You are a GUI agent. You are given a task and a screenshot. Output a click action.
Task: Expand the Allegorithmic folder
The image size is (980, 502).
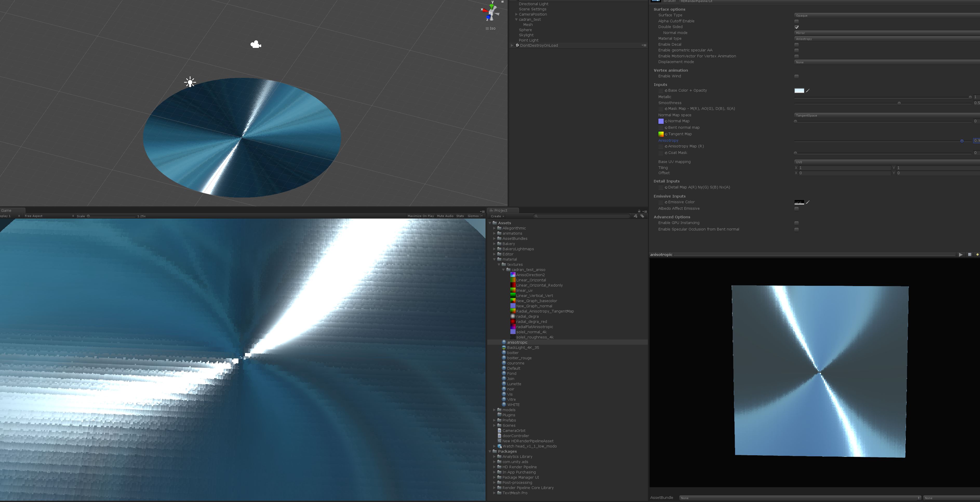click(x=495, y=228)
